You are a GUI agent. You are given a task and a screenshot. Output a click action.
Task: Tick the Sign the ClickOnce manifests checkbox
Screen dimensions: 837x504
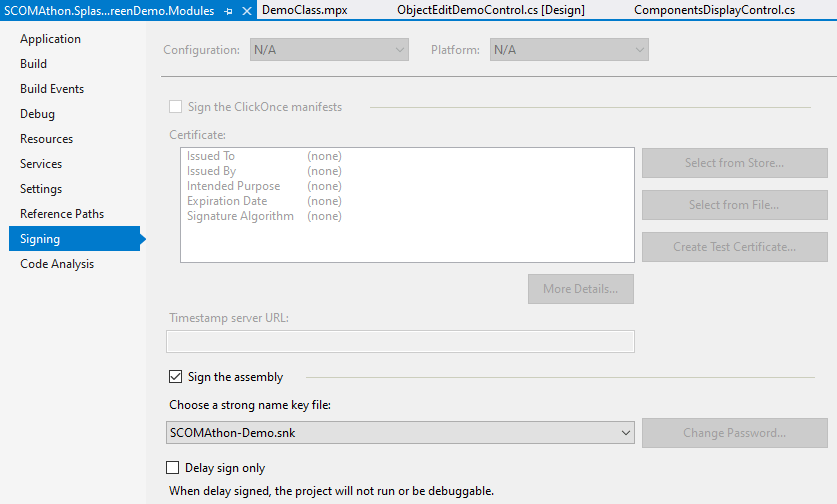click(175, 107)
